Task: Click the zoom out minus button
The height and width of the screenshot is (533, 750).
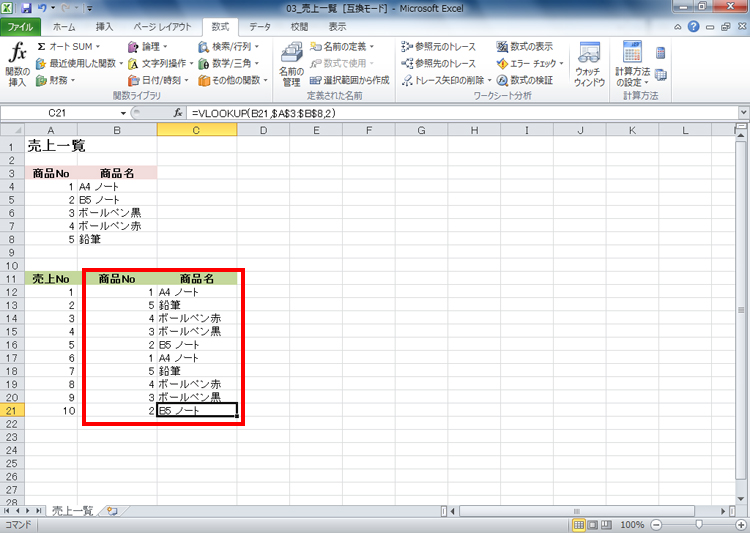Action: 657,525
